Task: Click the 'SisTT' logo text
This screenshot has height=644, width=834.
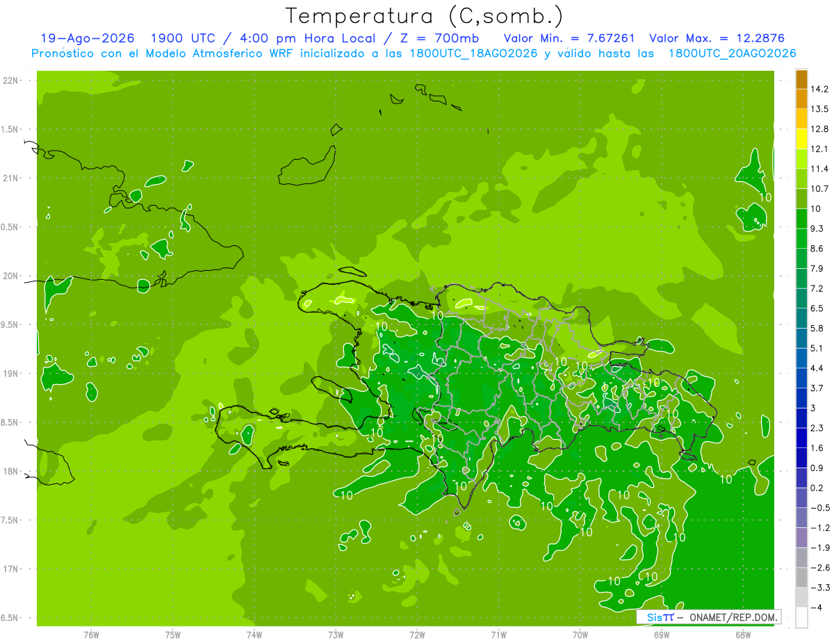Action: pyautogui.click(x=660, y=617)
